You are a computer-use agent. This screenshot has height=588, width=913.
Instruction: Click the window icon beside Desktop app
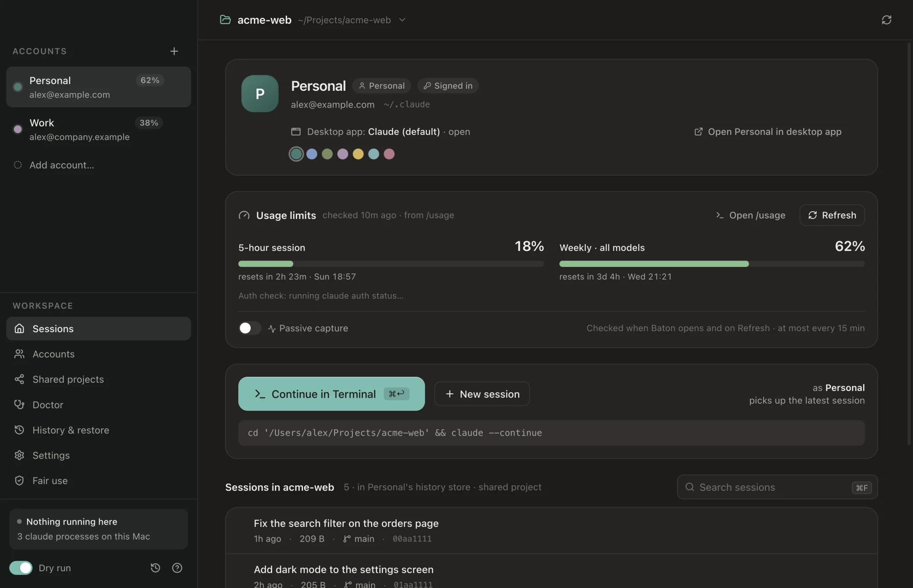click(296, 132)
